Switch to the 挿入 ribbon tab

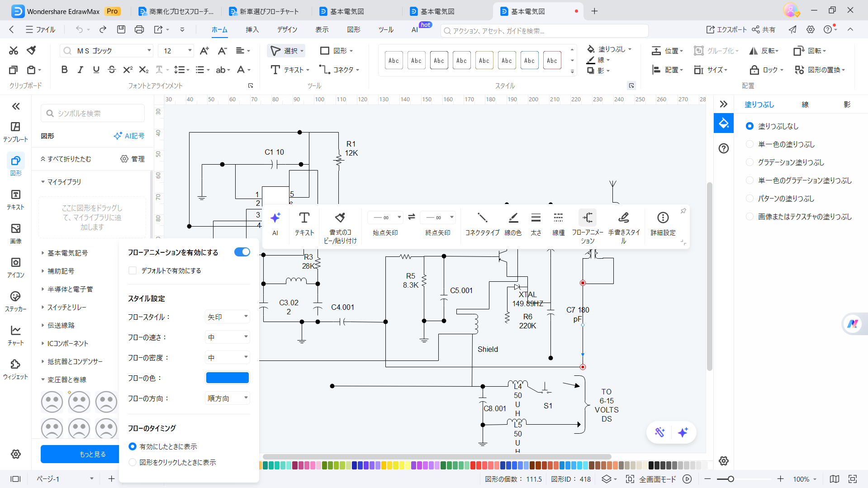click(252, 29)
